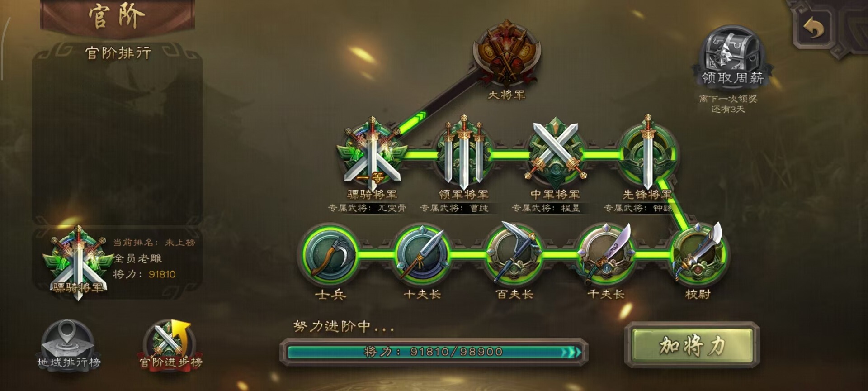
Task: Click the 十夫长 dagger badge
Action: 422,255
